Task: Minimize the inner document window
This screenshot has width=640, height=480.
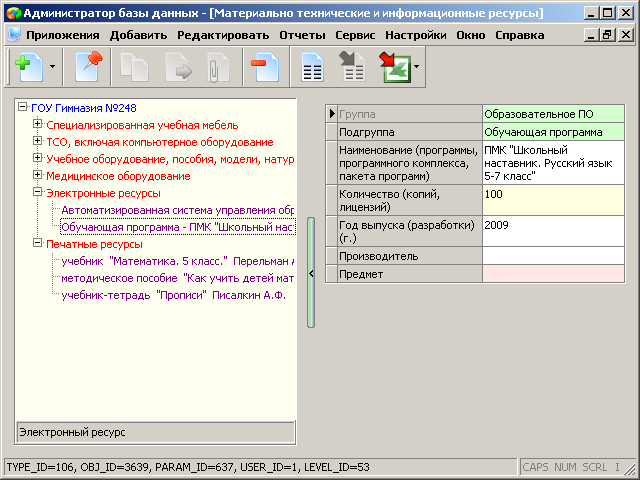Action: click(x=591, y=35)
